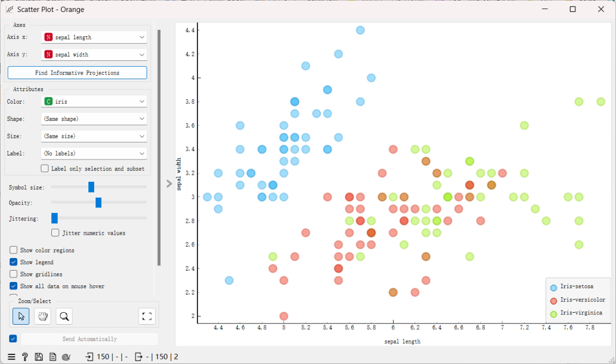The height and width of the screenshot is (364, 616).
Task: Click the input data arrow icon
Action: 90,357
